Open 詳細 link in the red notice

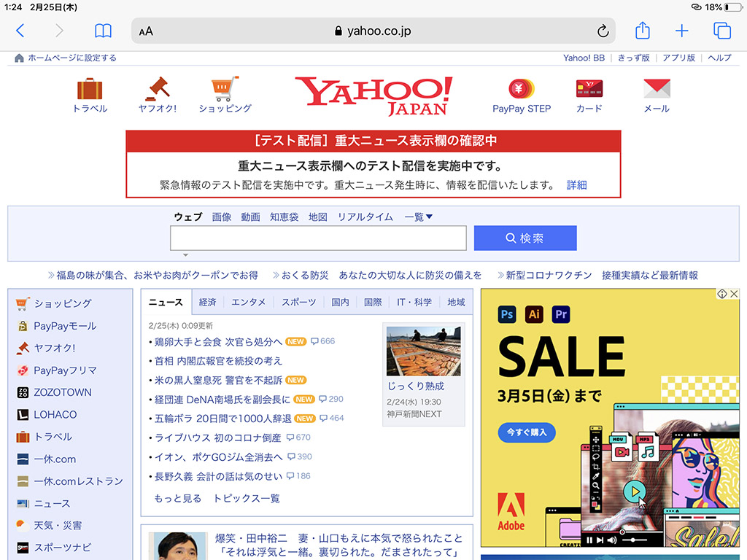[x=576, y=184]
